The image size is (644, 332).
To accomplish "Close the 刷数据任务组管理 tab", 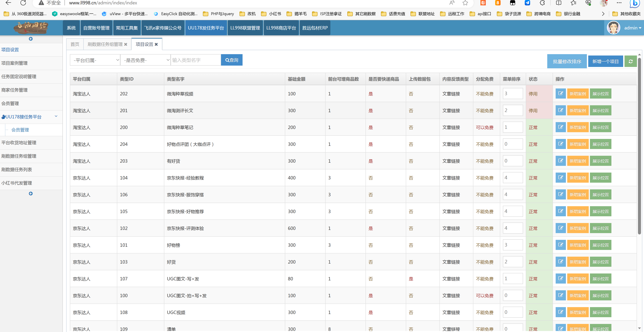I will tap(126, 44).
